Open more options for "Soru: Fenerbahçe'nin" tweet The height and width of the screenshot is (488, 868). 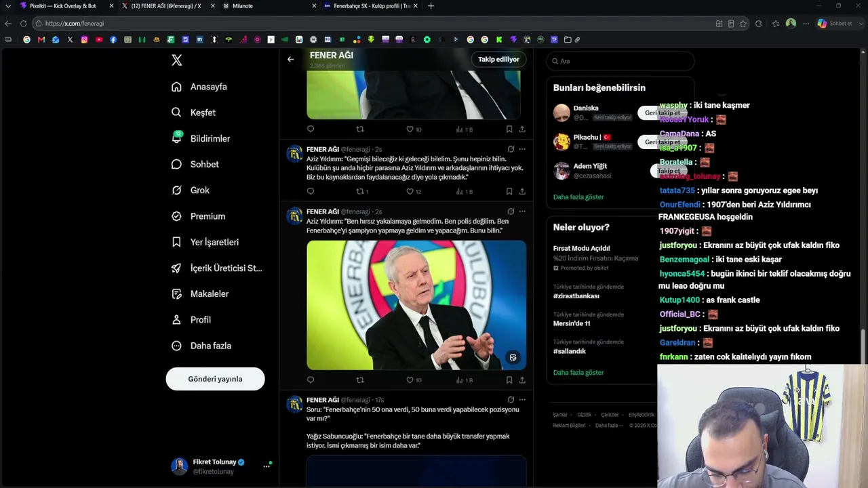(522, 400)
